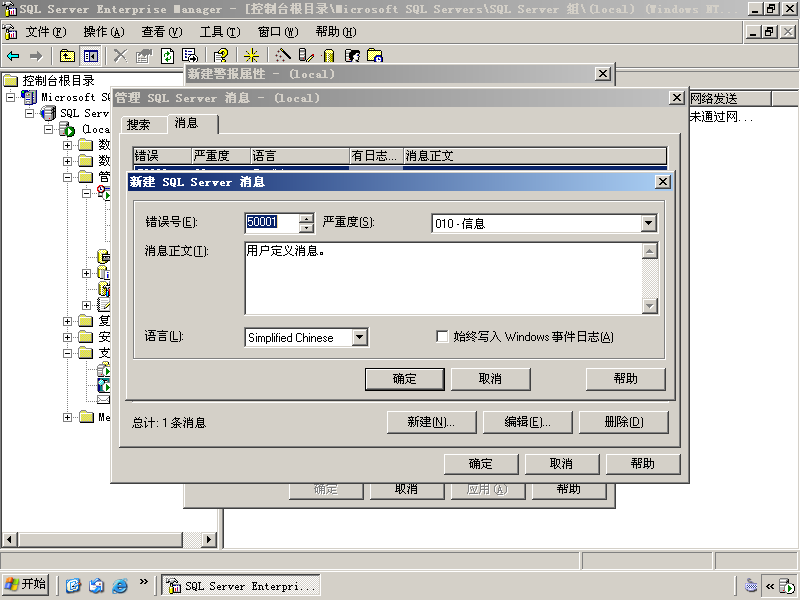The width and height of the screenshot is (800, 600).
Task: Click the Refresh toolbar icon
Action: click(x=167, y=56)
